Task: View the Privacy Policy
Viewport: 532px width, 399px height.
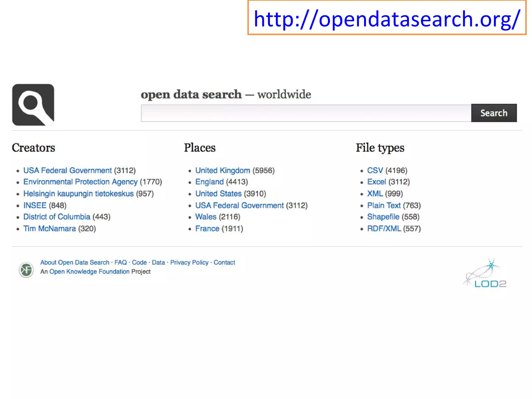Action: tap(189, 262)
